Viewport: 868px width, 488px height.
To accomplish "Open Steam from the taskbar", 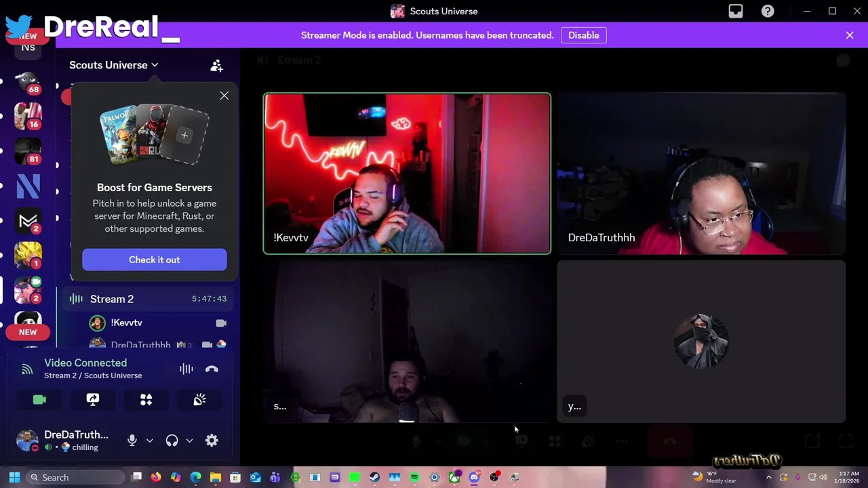I will 374,477.
